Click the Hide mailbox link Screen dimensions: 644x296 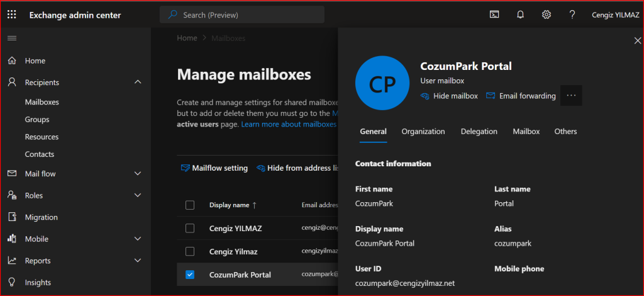pyautogui.click(x=449, y=96)
